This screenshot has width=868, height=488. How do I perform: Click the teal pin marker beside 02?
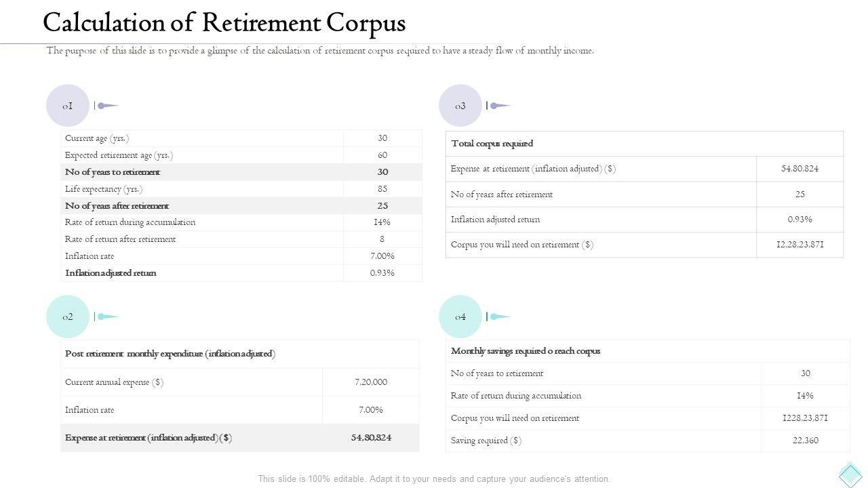click(106, 317)
